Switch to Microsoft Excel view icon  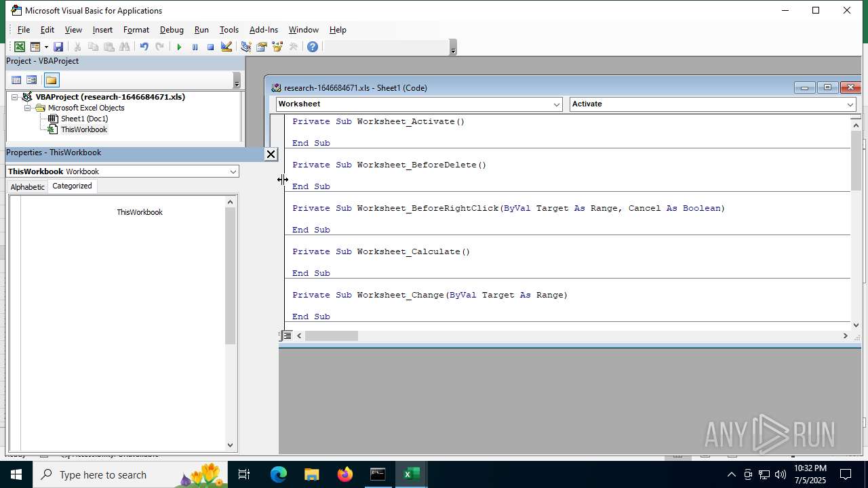tap(20, 47)
